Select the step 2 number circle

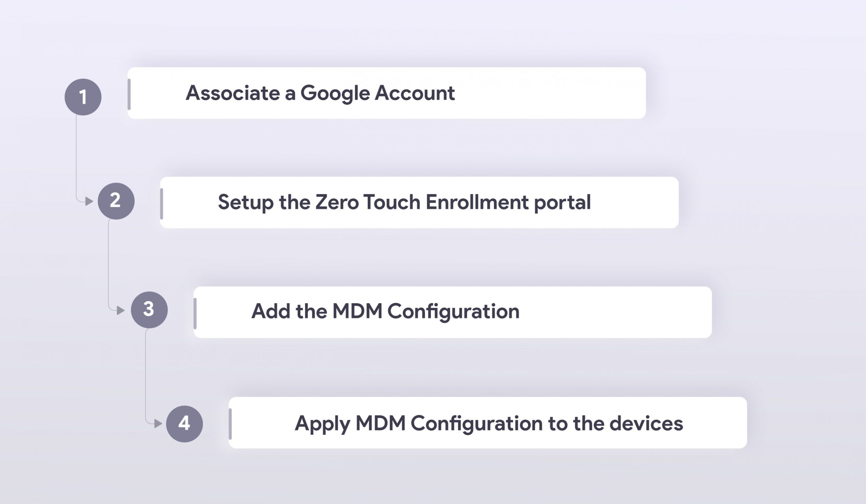click(x=116, y=201)
